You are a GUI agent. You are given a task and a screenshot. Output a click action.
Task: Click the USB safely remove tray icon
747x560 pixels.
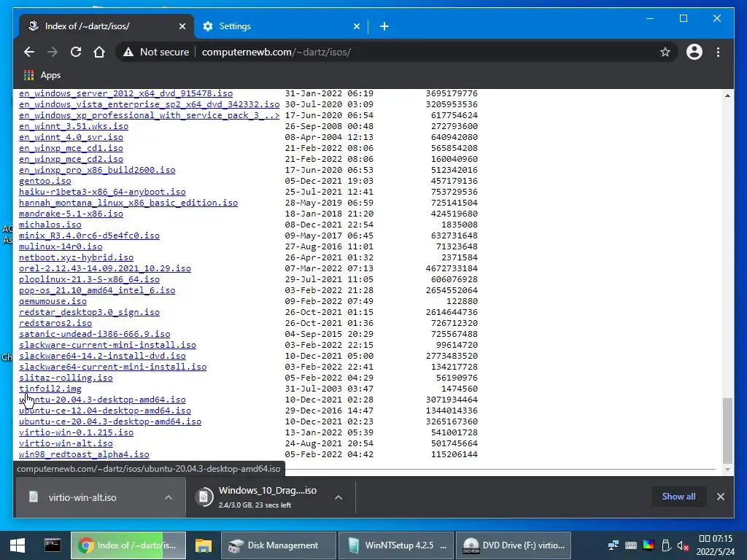(x=666, y=545)
